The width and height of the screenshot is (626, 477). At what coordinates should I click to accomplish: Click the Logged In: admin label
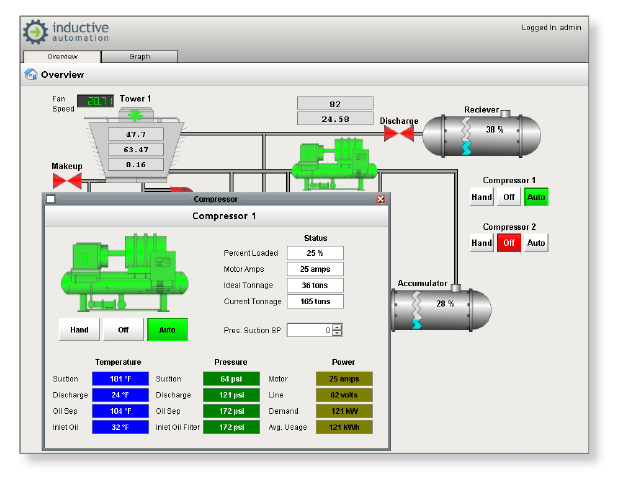click(551, 27)
